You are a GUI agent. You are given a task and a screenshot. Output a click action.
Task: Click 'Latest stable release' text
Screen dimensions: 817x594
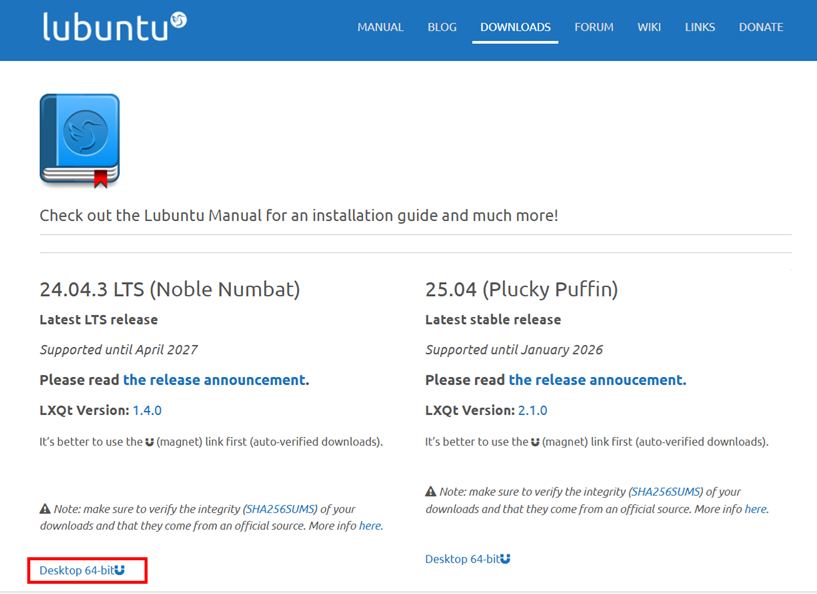pyautogui.click(x=493, y=319)
